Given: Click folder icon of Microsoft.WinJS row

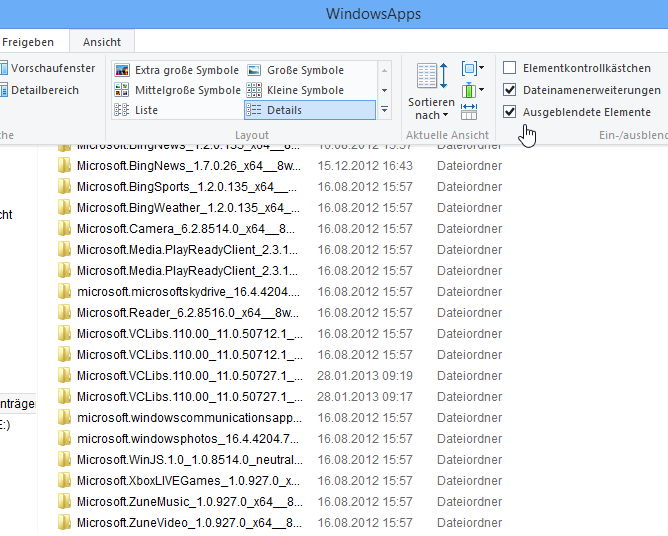Looking at the screenshot, I should [64, 460].
